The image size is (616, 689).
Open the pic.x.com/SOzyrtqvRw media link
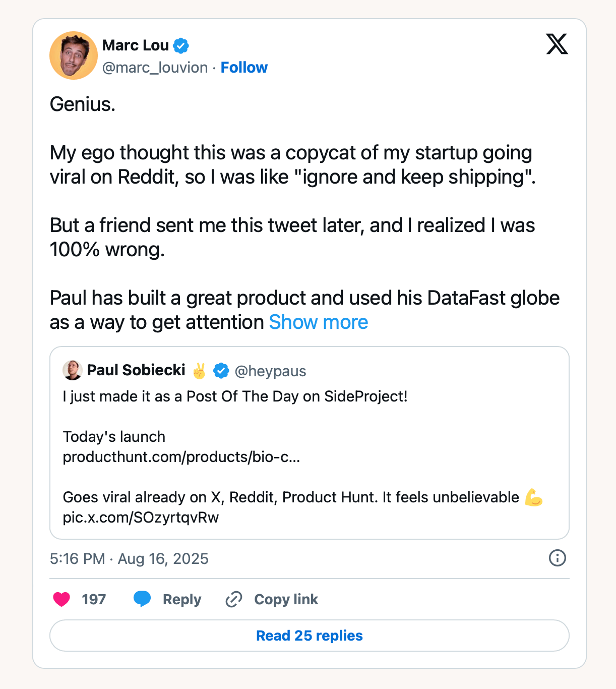[x=140, y=517]
